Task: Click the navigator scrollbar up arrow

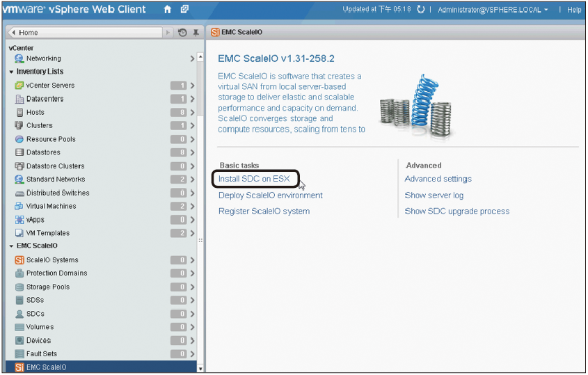Action: pyautogui.click(x=200, y=57)
